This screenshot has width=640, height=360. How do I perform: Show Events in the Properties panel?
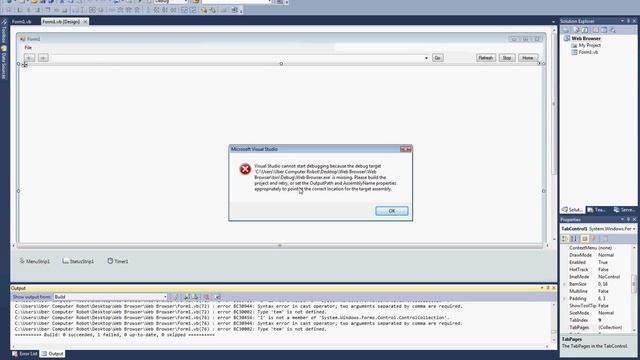point(594,239)
